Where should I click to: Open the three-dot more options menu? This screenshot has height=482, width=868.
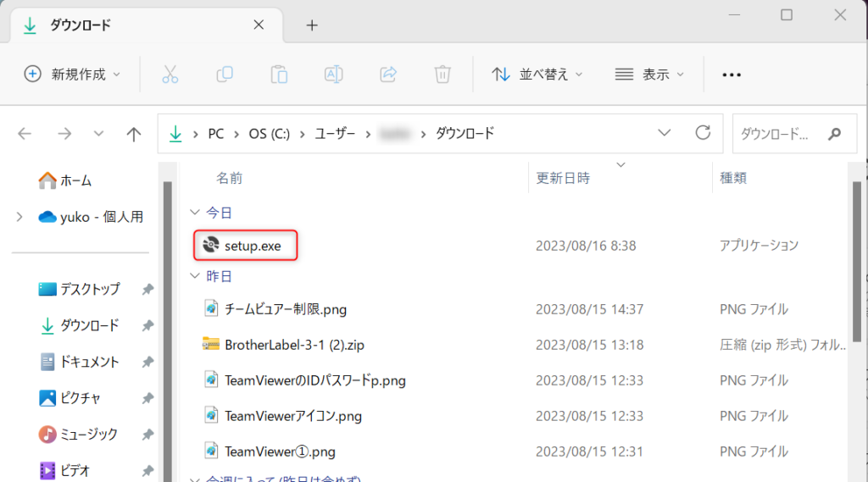click(x=732, y=75)
